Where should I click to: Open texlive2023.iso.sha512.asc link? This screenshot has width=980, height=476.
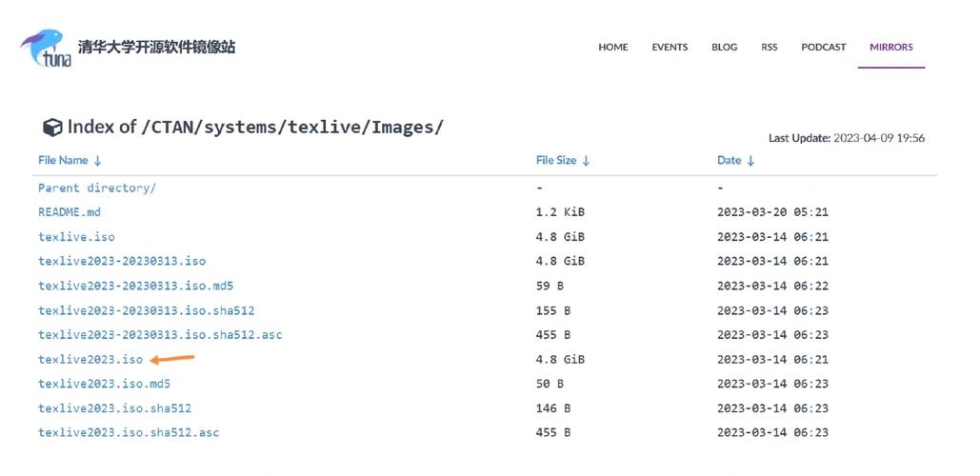click(129, 432)
